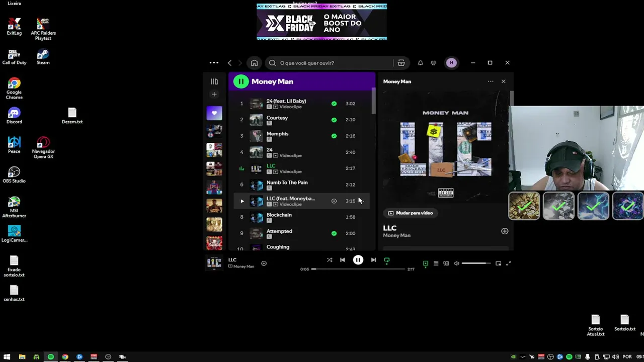Image resolution: width=644 pixels, height=362 pixels.
Task: Toggle shuffle
Action: coord(330,260)
